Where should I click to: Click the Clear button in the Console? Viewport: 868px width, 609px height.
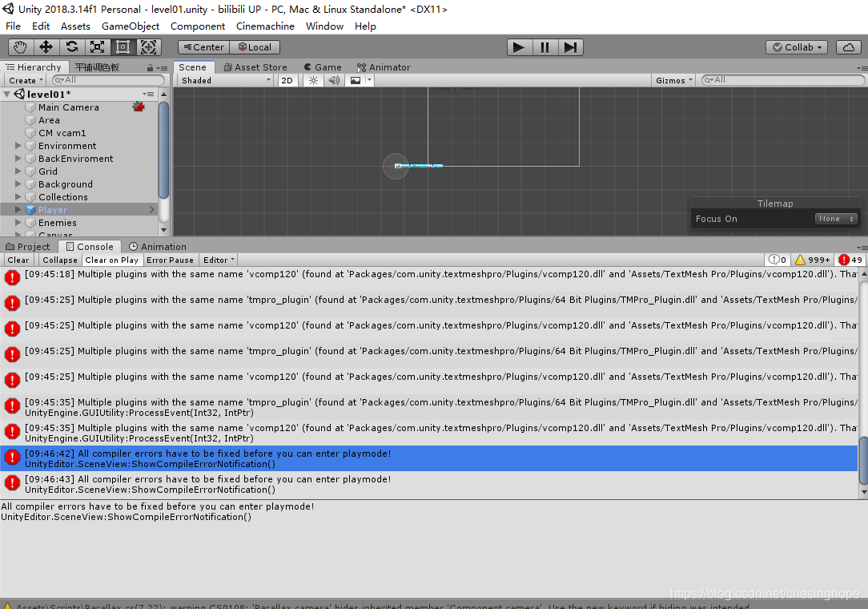[x=18, y=260]
